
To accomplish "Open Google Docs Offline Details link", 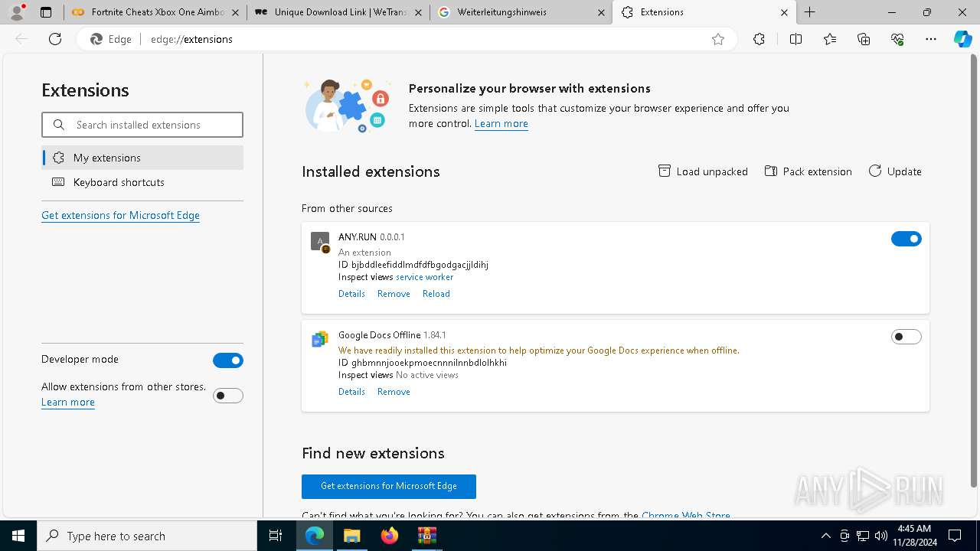I will click(351, 392).
